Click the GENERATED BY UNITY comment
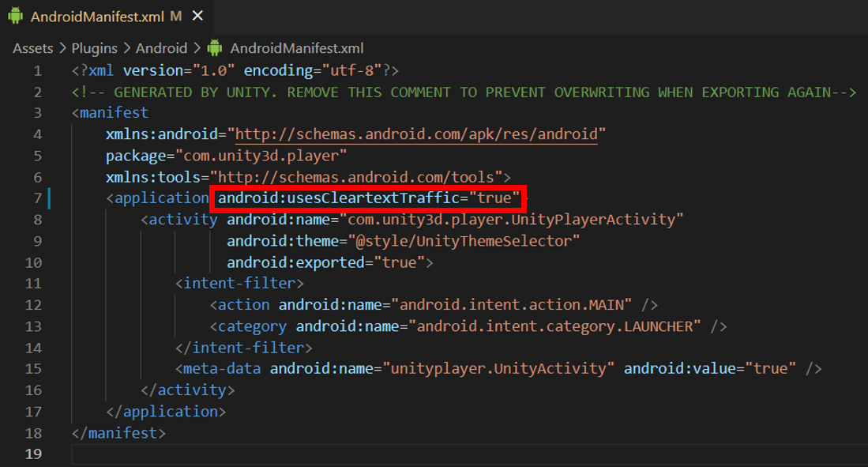 (464, 92)
